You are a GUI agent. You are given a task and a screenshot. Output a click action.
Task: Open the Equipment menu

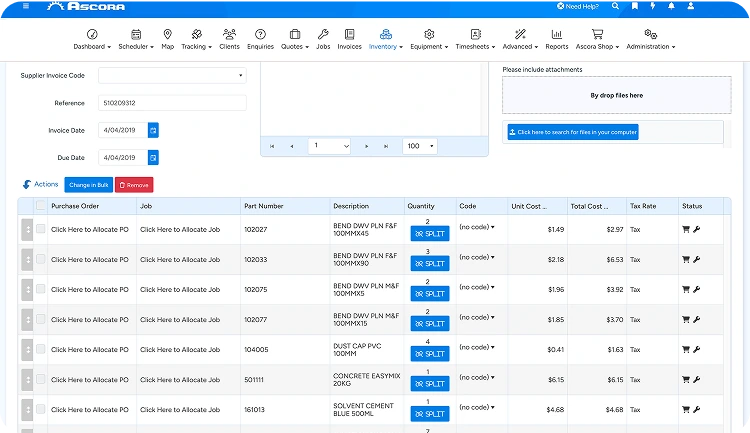(x=429, y=39)
